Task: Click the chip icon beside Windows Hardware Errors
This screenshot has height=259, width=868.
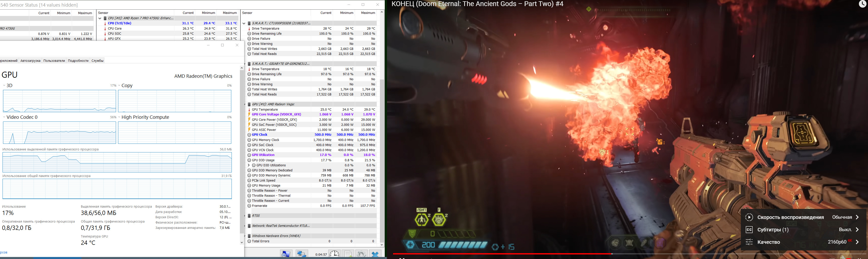Action: tap(249, 236)
